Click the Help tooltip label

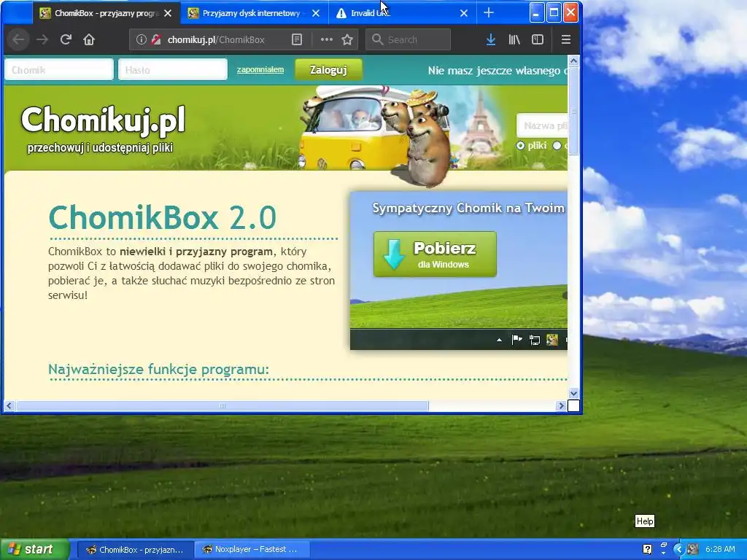pos(645,521)
